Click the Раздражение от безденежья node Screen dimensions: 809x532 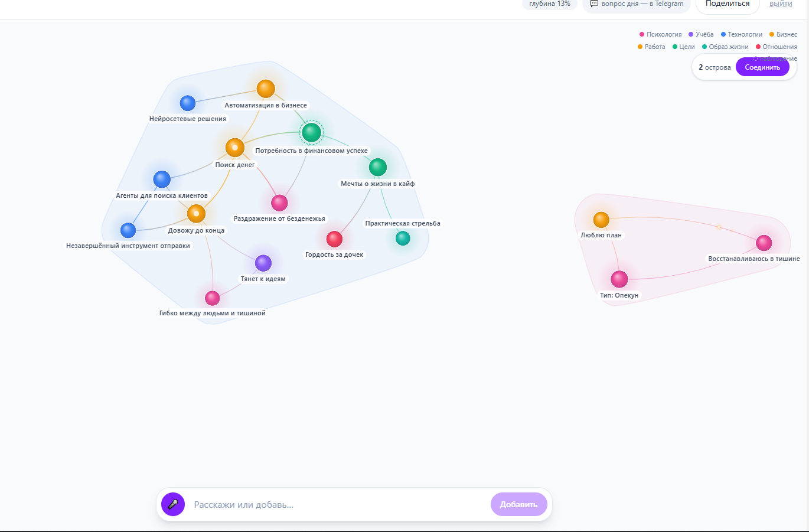tap(279, 203)
